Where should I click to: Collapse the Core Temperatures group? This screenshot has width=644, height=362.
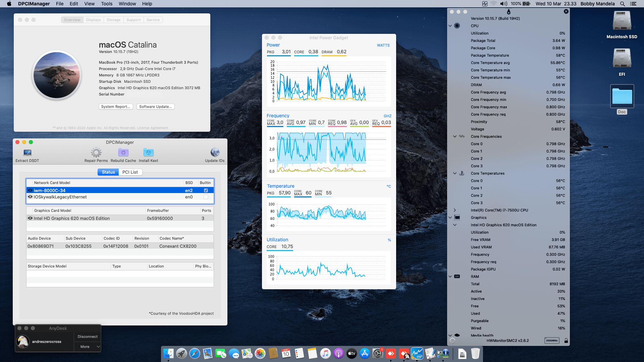pyautogui.click(x=455, y=173)
